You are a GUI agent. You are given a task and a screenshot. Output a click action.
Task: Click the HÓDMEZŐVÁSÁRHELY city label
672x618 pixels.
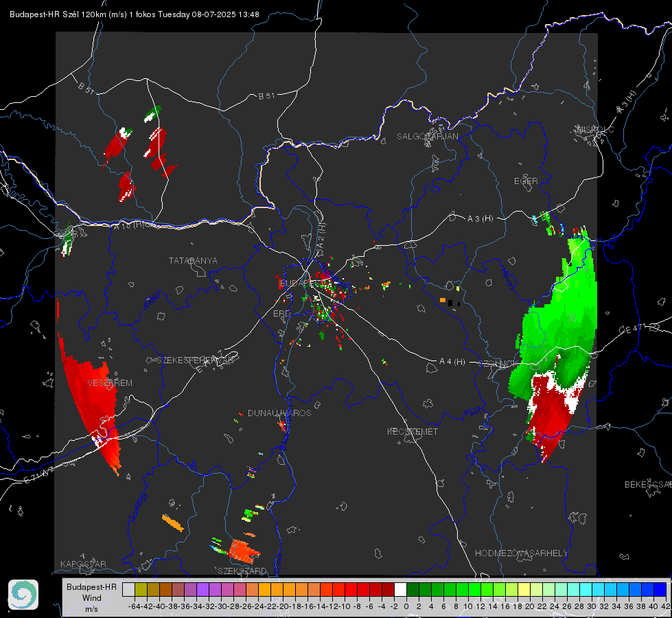pos(521,553)
